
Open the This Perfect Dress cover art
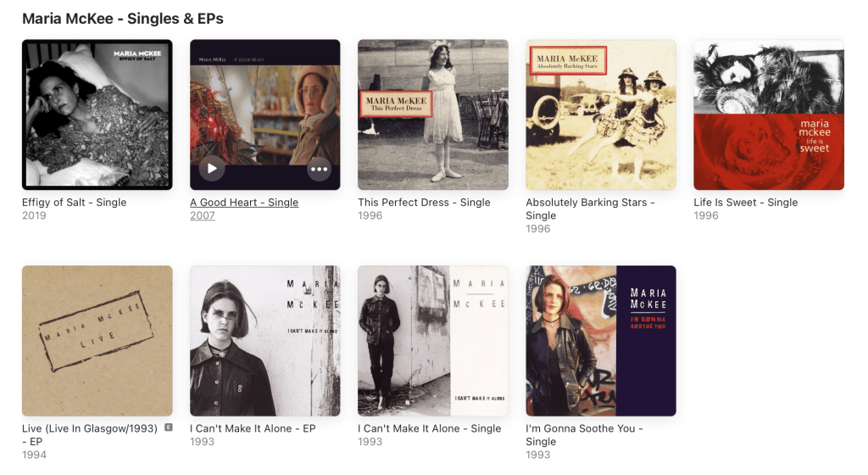click(433, 115)
